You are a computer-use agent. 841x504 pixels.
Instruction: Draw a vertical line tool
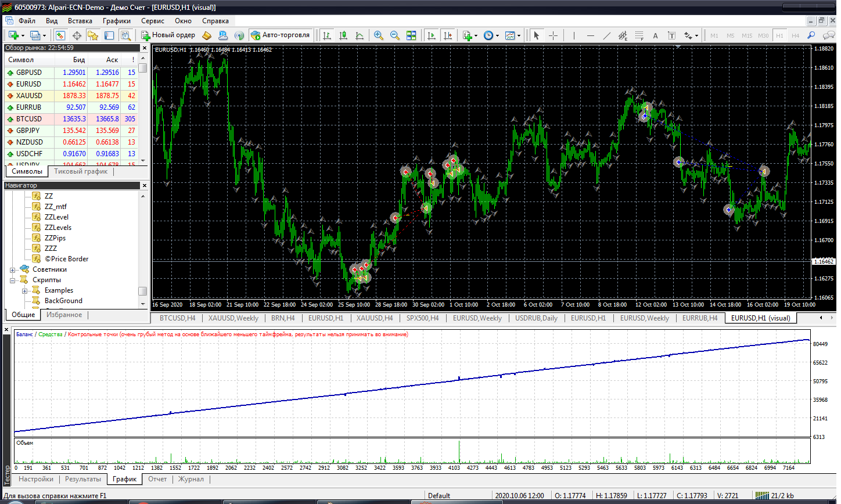pos(574,35)
